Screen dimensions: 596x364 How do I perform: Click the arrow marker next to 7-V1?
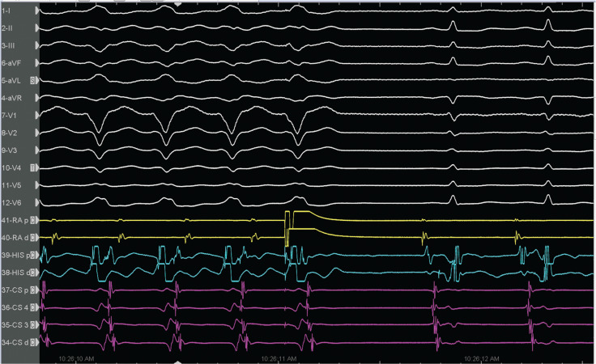35,116
